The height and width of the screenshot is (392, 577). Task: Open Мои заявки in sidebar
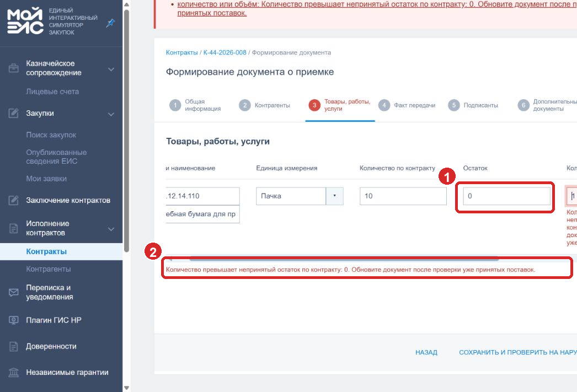(46, 179)
